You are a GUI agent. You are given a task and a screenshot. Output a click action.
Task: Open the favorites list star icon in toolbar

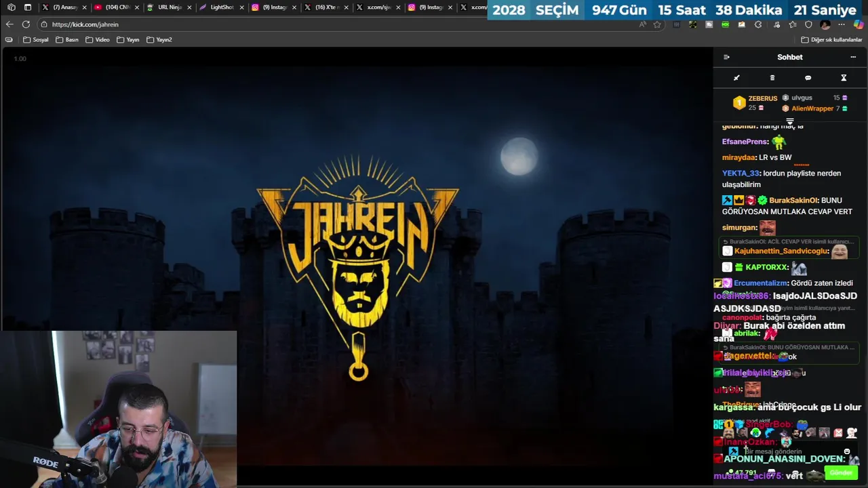pos(792,24)
